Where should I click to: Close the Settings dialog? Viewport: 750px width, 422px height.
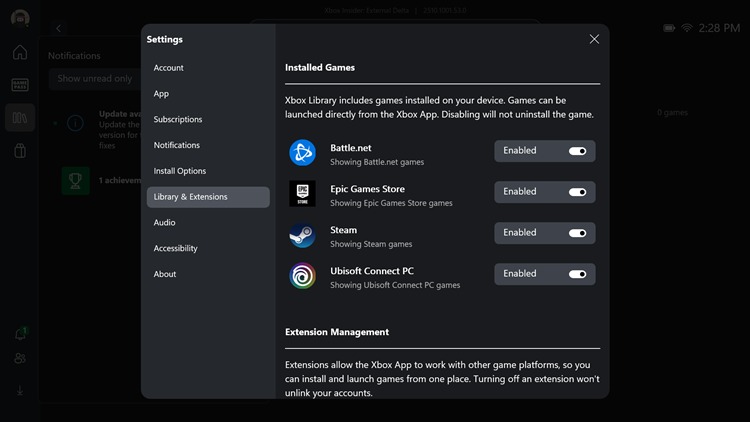pyautogui.click(x=594, y=39)
